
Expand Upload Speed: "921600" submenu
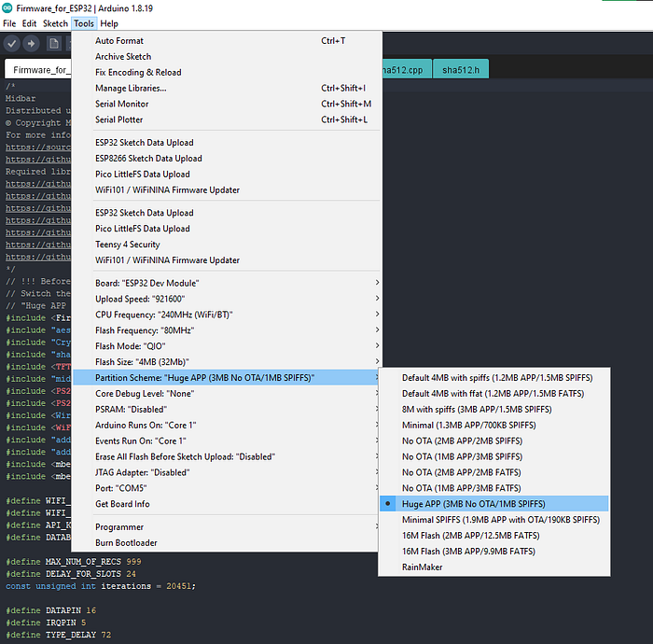[x=227, y=299]
